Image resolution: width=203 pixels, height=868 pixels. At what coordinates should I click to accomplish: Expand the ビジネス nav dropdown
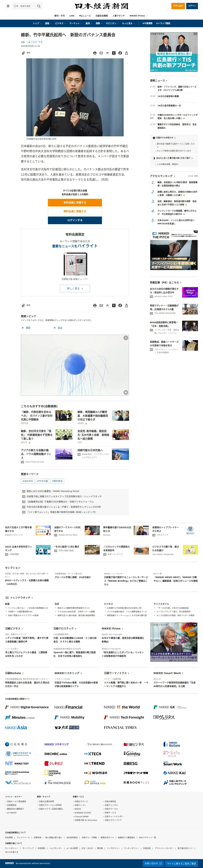(x=61, y=23)
